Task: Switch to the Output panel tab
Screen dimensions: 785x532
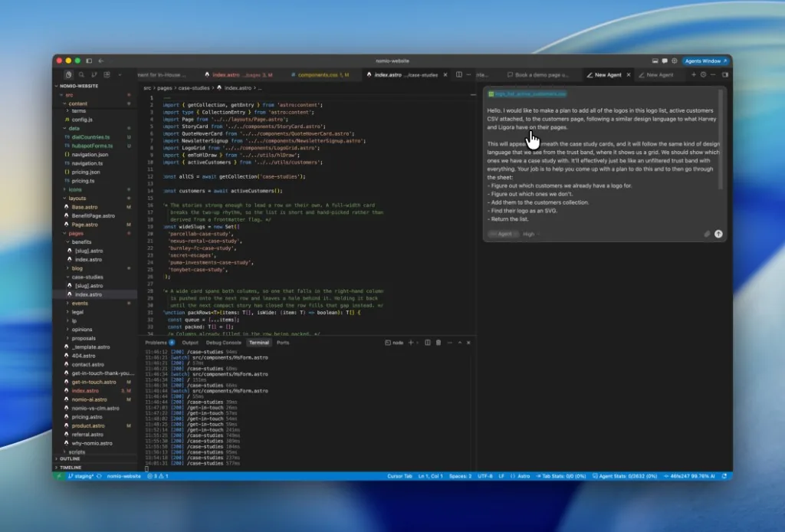Action: [190, 343]
